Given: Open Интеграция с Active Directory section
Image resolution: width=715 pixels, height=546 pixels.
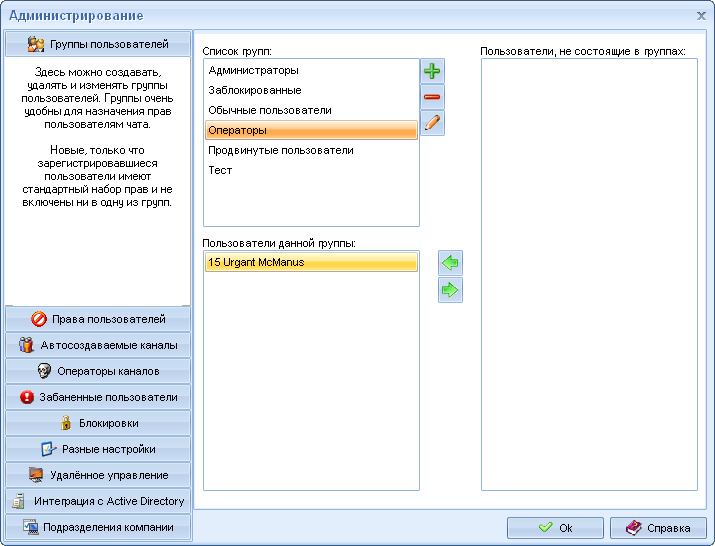Looking at the screenshot, I should tap(98, 501).
